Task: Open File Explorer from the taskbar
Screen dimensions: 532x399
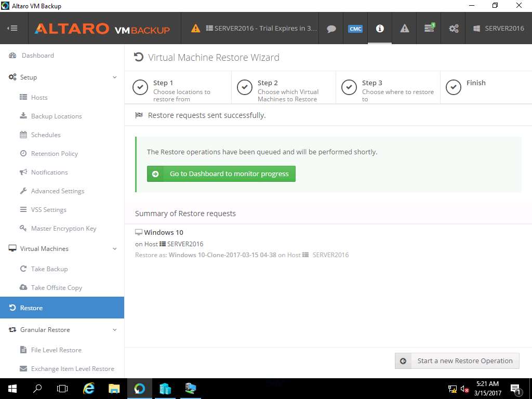Action: [114, 389]
